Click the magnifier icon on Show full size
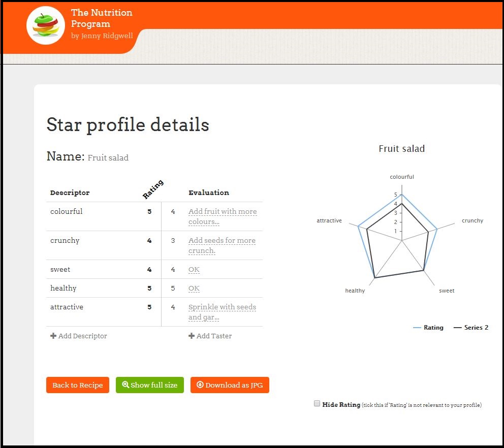The height and width of the screenshot is (448, 504). pos(125,385)
